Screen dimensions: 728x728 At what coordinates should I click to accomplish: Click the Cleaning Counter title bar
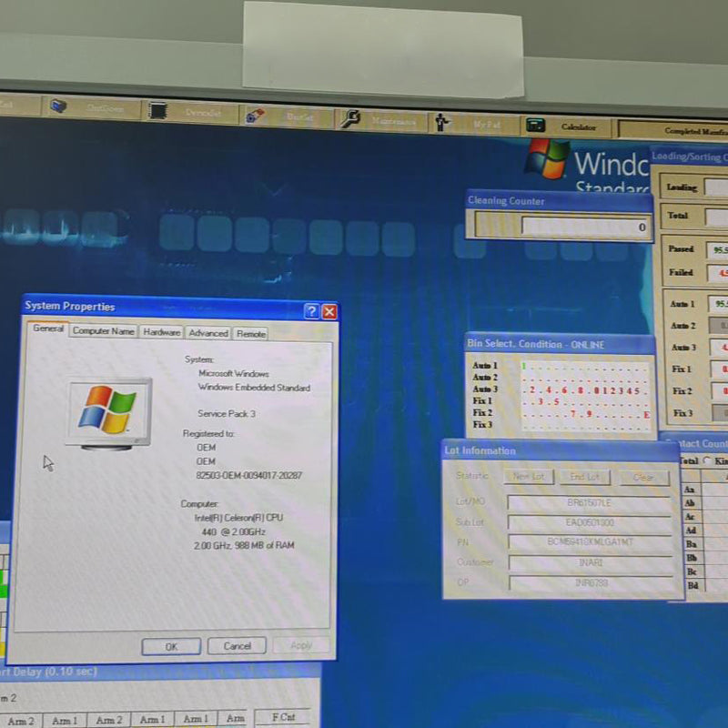[x=559, y=201]
